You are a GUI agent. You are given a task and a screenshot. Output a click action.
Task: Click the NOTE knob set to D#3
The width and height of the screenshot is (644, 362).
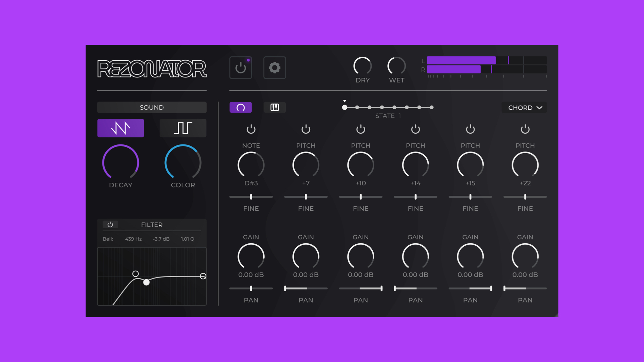tap(251, 165)
